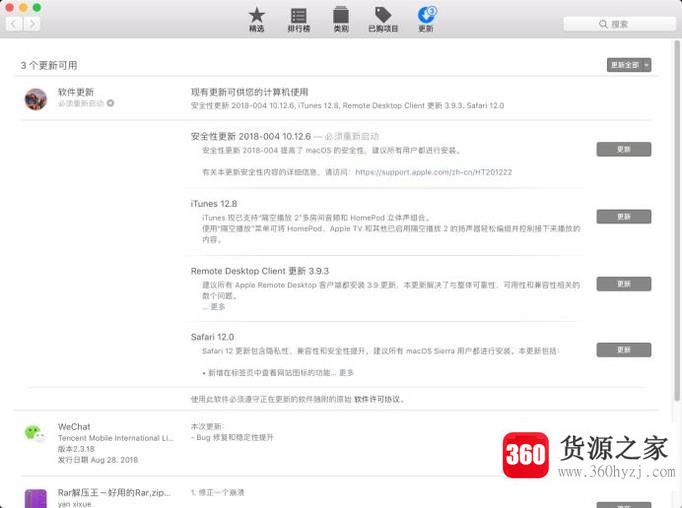Click the macOS 软件更新 system icon
The height and width of the screenshot is (508, 682).
(x=36, y=99)
